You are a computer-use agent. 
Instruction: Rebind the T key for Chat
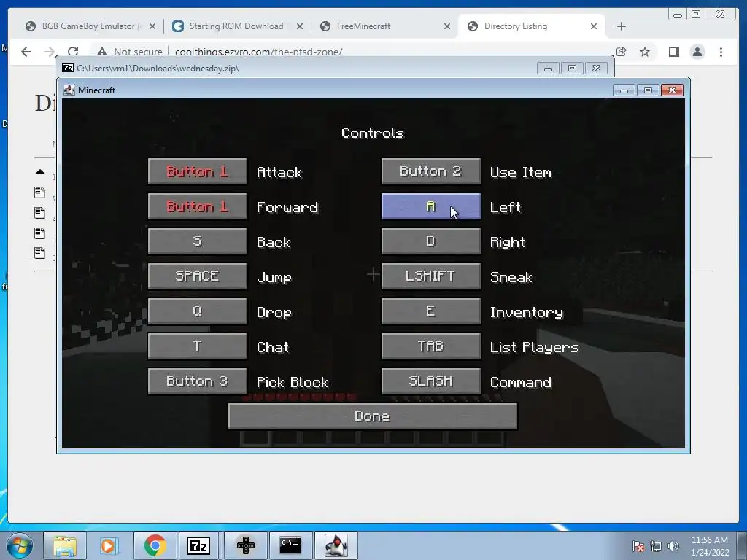pyautogui.click(x=197, y=346)
